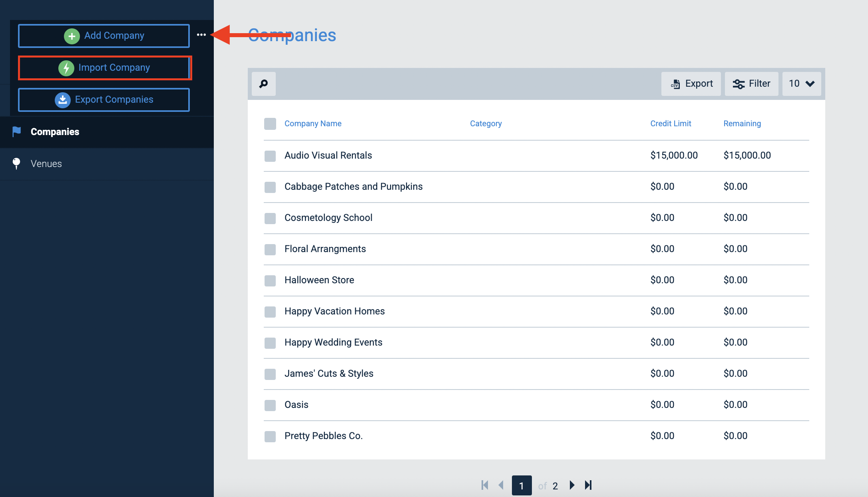Click the search magnifier icon
The width and height of the screenshot is (868, 497).
click(264, 84)
